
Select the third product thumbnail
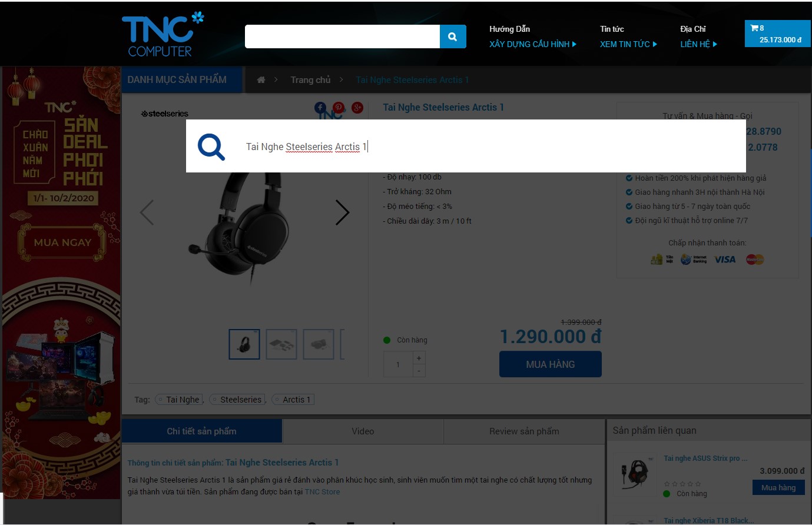[319, 344]
